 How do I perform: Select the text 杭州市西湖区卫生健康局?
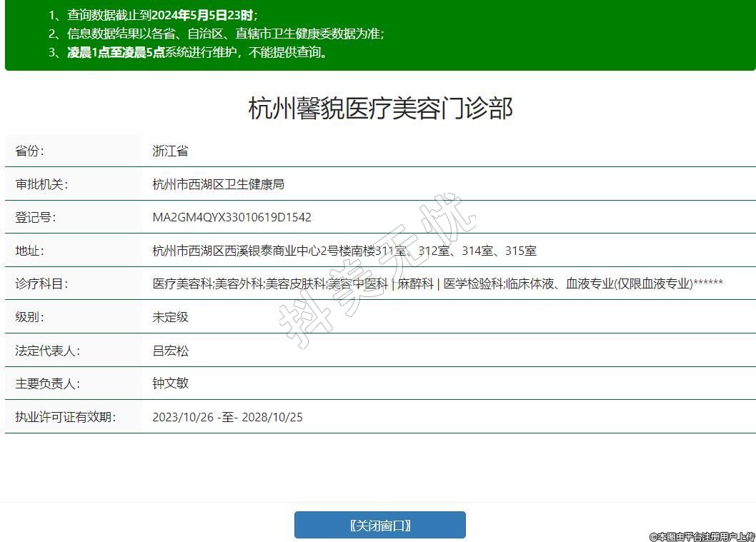click(x=218, y=184)
